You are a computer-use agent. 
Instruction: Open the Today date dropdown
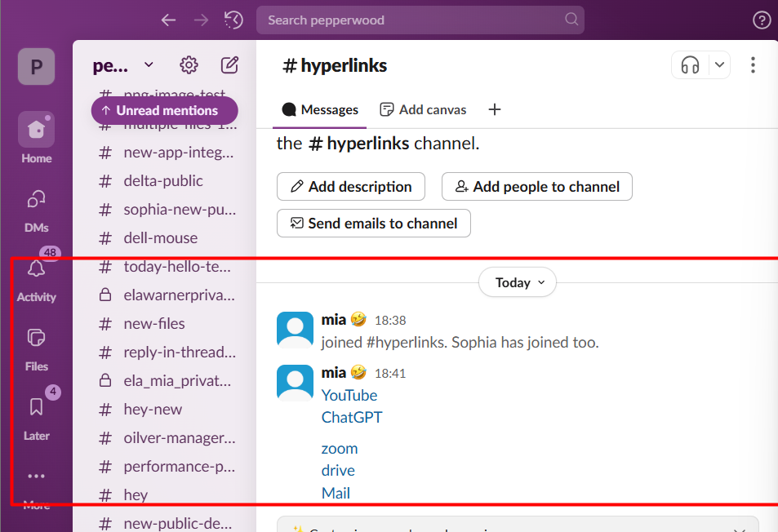pos(518,283)
